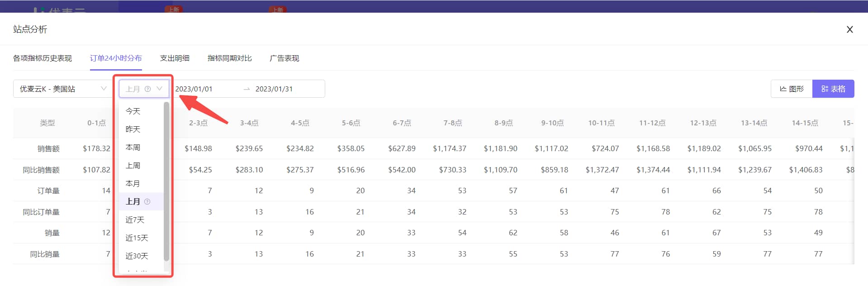Click the 0-1点 column header
This screenshot has width=868, height=286.
[96, 123]
